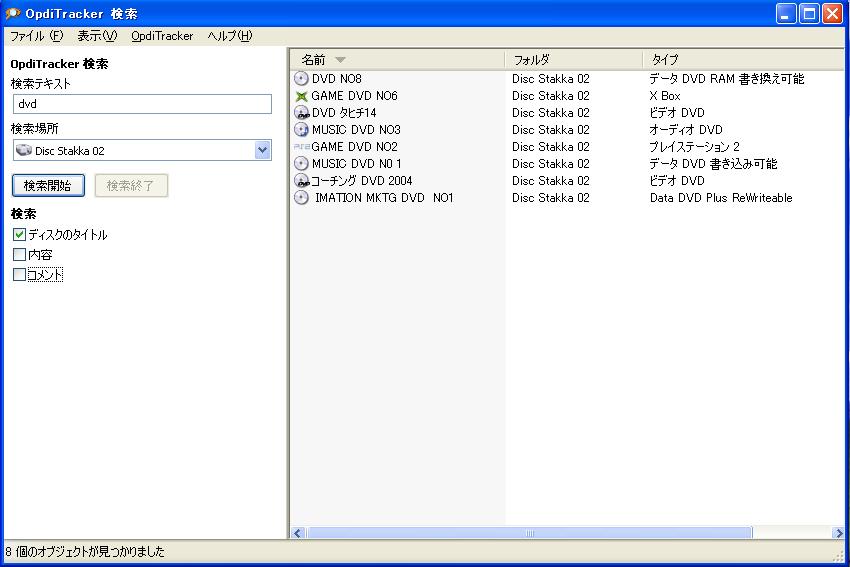Open the OpdiTracker menu
This screenshot has width=850, height=567.
162,36
